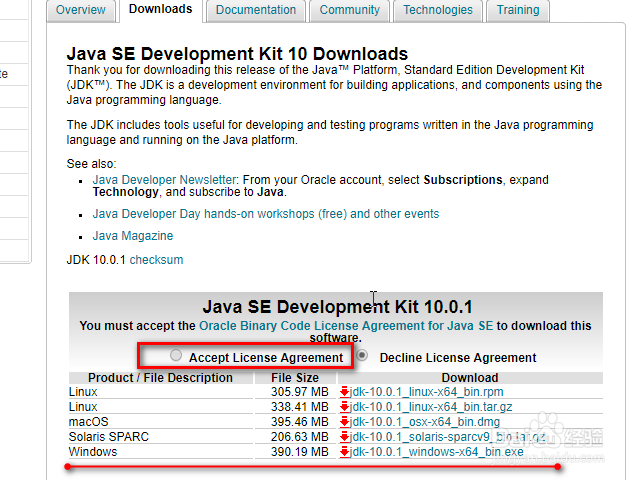
Task: Click the File Size column header
Action: click(295, 378)
